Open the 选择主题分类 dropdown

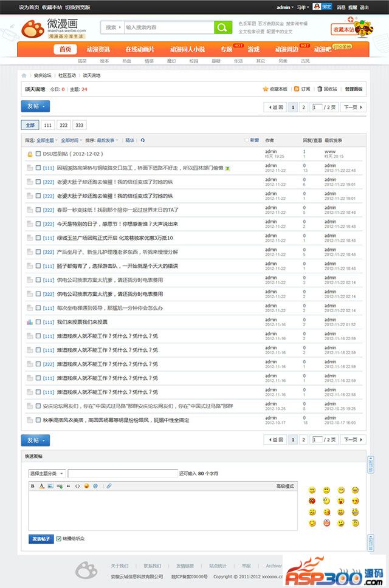(x=47, y=474)
